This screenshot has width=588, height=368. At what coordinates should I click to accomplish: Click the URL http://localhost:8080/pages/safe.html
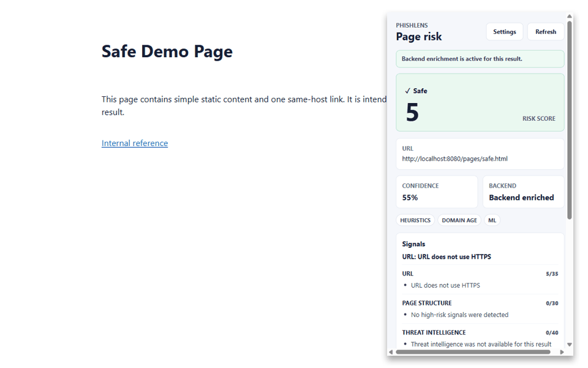coord(454,159)
